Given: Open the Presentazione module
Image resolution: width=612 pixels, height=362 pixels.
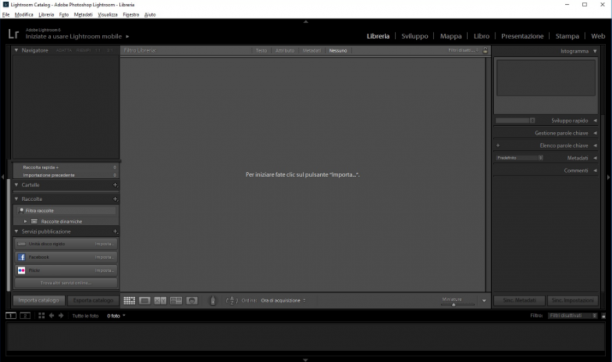Looking at the screenshot, I should tap(522, 36).
